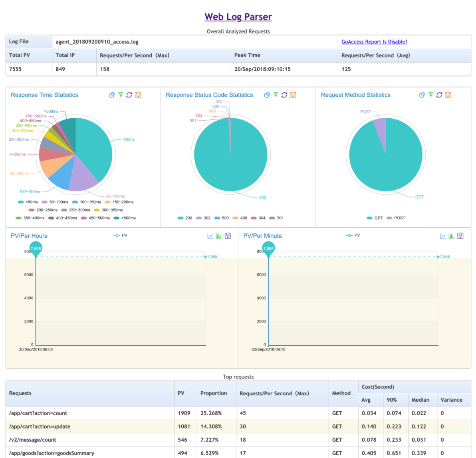Switch Status Code chart to pie view

coord(267,95)
